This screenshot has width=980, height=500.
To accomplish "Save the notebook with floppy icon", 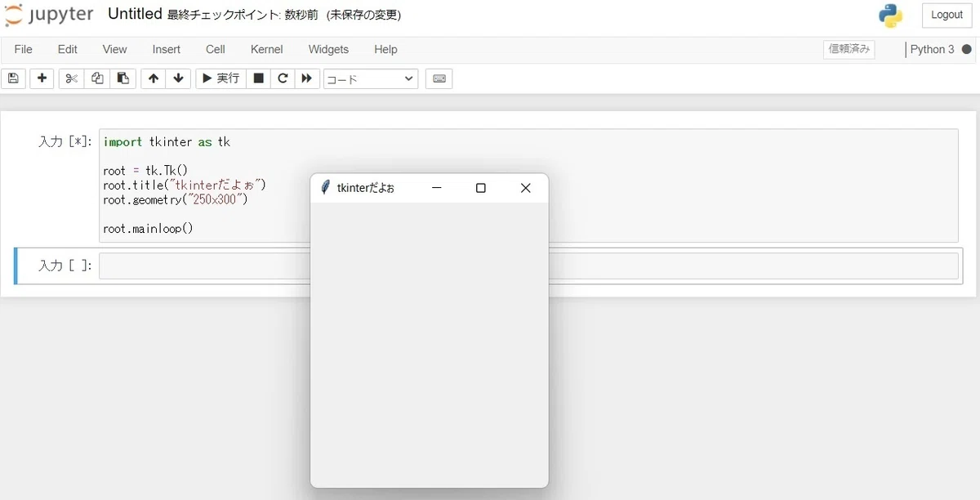I will pos(12,78).
